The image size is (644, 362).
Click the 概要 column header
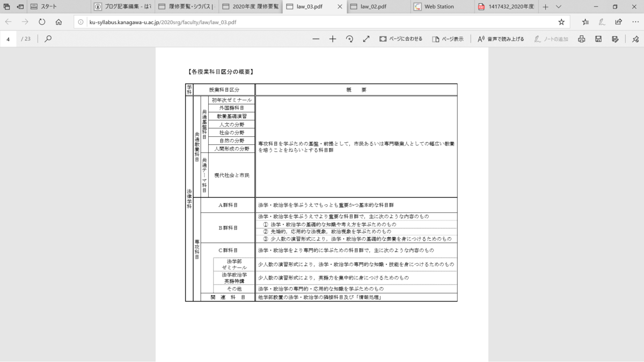click(x=356, y=90)
